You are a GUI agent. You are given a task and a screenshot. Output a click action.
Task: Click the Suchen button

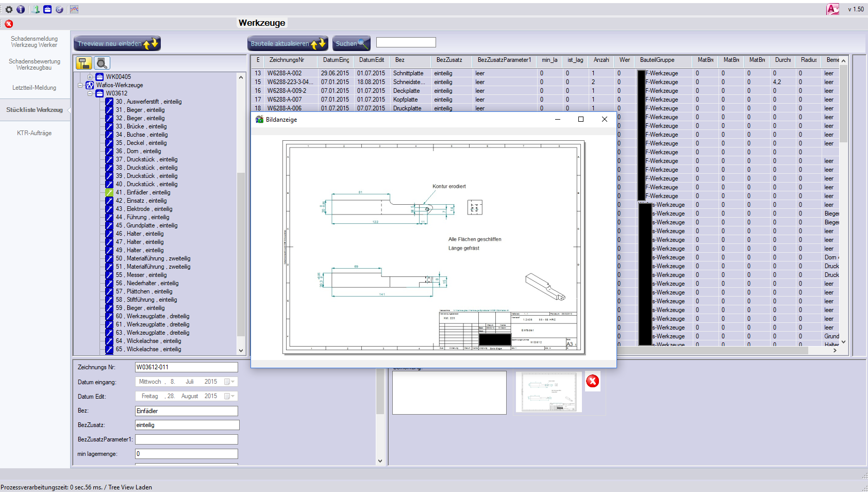coord(352,44)
